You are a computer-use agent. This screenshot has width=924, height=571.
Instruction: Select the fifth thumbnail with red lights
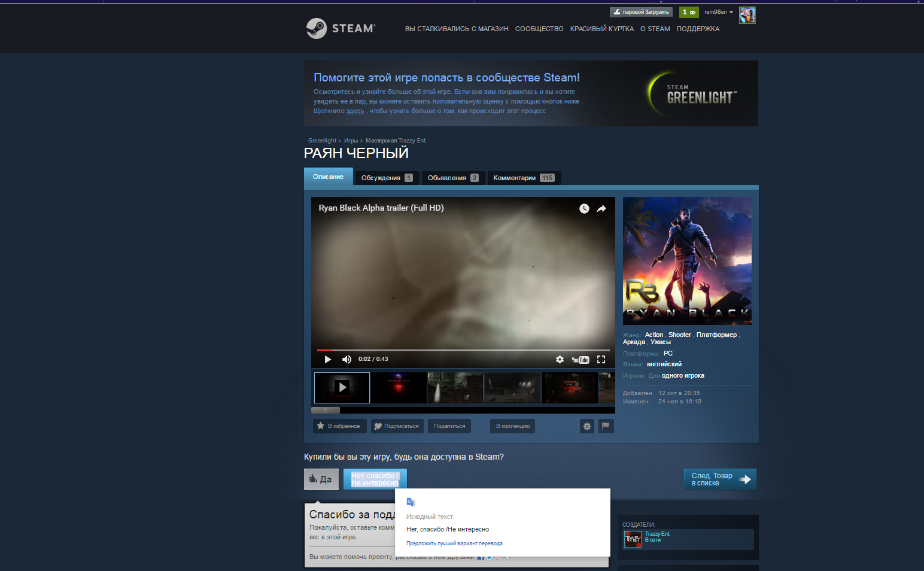click(570, 387)
